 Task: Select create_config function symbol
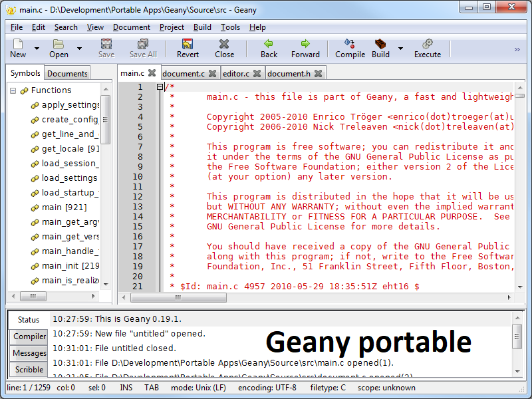70,120
